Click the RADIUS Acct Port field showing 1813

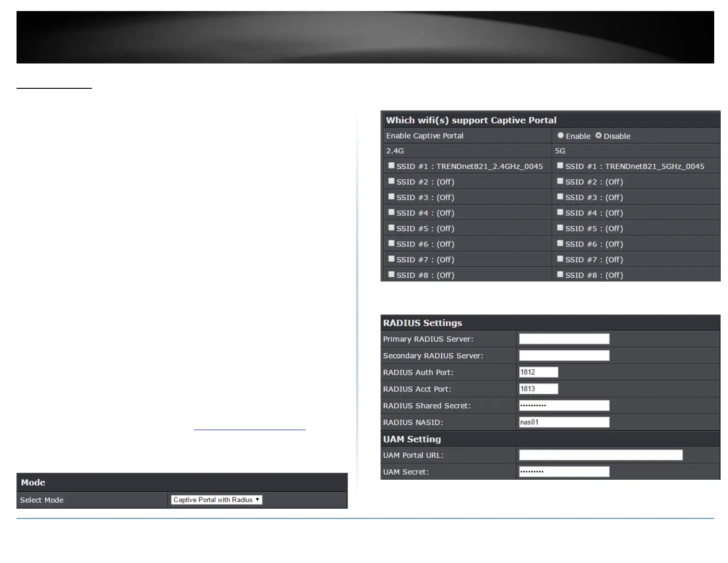click(538, 389)
